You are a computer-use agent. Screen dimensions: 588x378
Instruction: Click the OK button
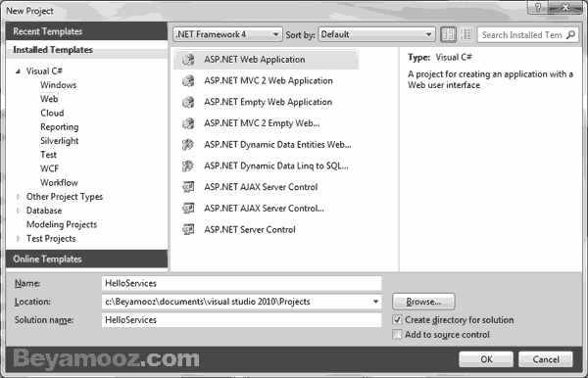pos(486,359)
